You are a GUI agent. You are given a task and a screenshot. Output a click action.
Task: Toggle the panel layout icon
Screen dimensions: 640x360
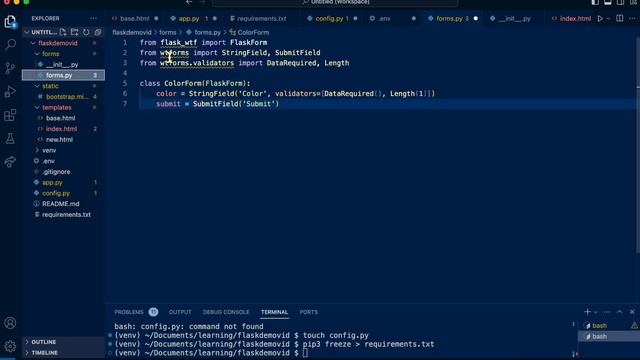608,2
